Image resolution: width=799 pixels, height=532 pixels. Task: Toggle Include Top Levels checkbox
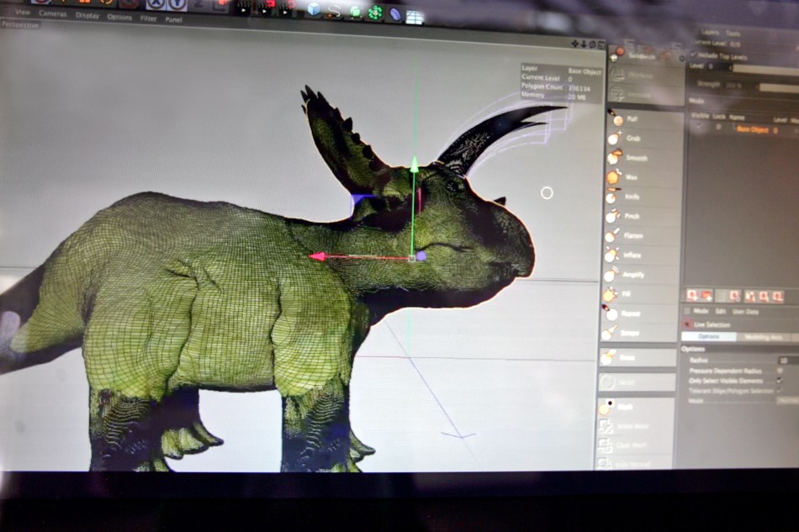[693, 56]
